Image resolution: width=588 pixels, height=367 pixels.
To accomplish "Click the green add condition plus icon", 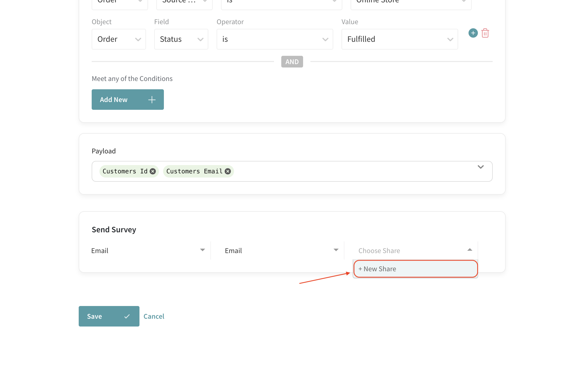I will [473, 33].
